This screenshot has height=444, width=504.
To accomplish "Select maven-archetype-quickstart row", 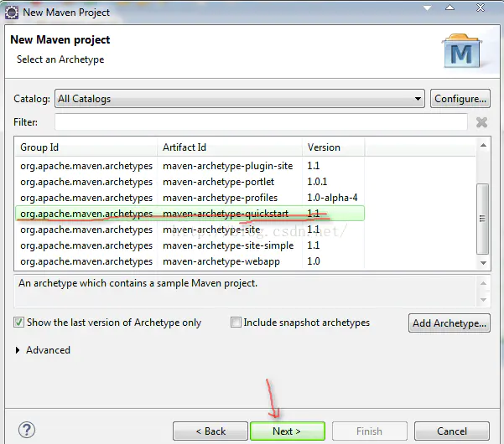I will tap(190, 214).
